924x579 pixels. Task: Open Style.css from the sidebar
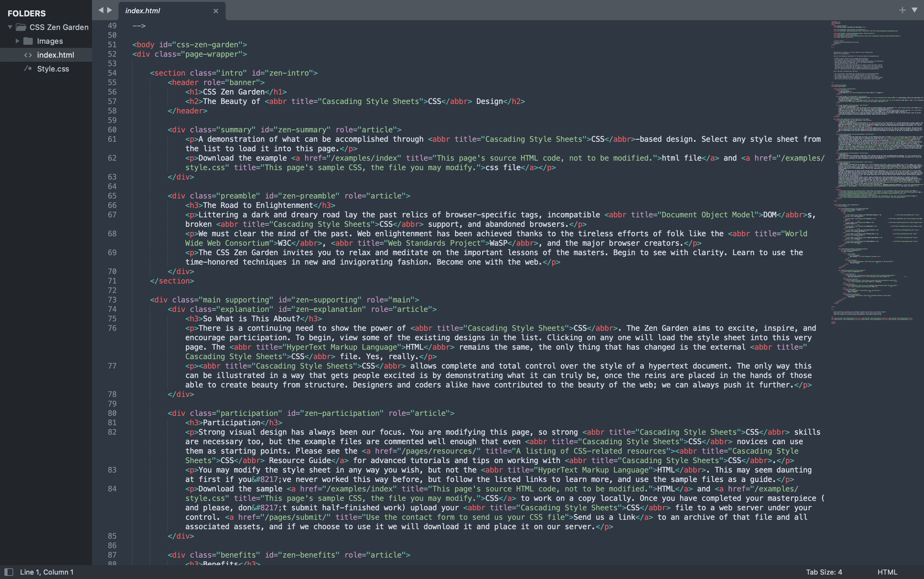point(53,69)
